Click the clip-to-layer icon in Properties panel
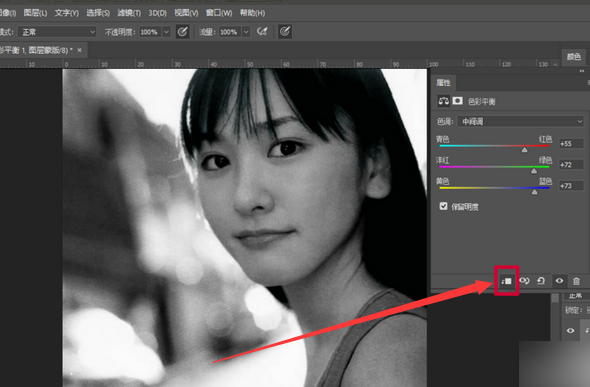The image size is (590, 387). coord(506,281)
